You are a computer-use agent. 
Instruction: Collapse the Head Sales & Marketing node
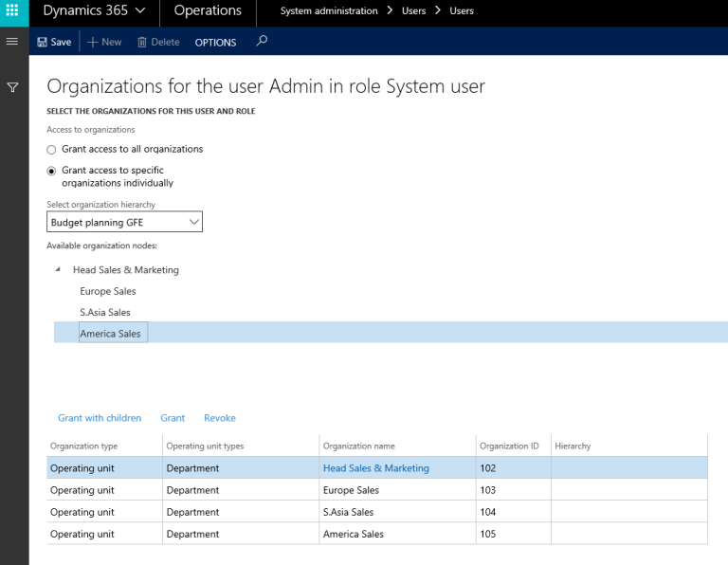point(59,270)
